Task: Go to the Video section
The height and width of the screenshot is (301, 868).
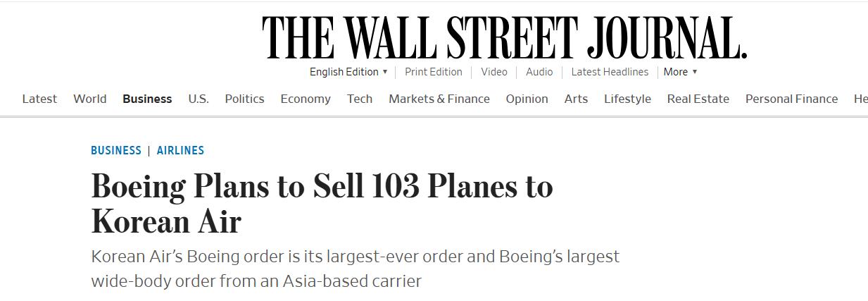Action: click(x=494, y=72)
